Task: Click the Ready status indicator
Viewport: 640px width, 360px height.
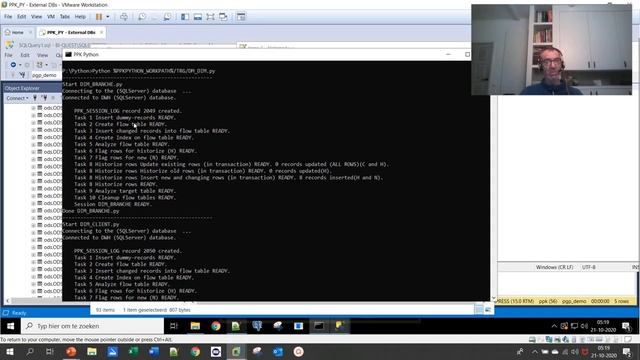Action: coord(19,313)
